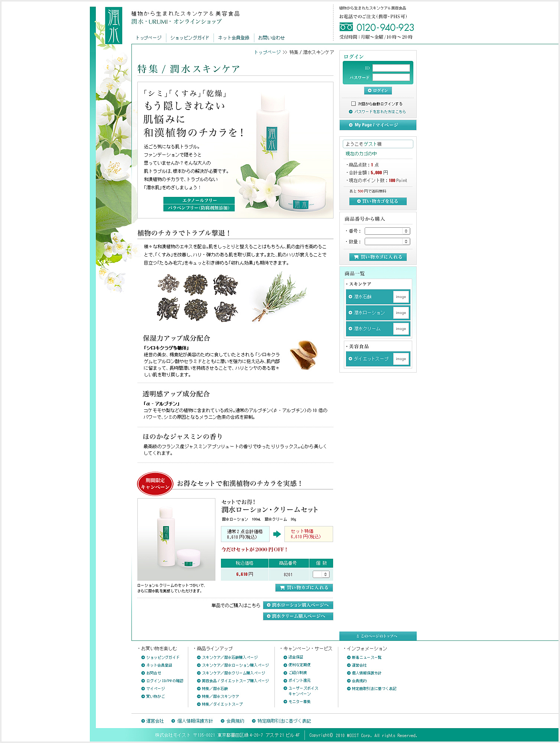Click the lotion and cream set photo
This screenshot has width=560, height=743.
tap(176, 539)
